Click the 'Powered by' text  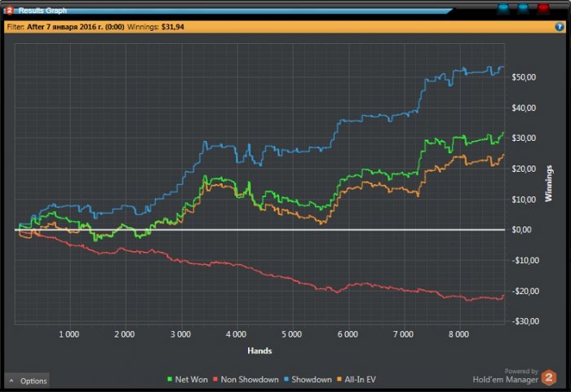click(x=521, y=371)
